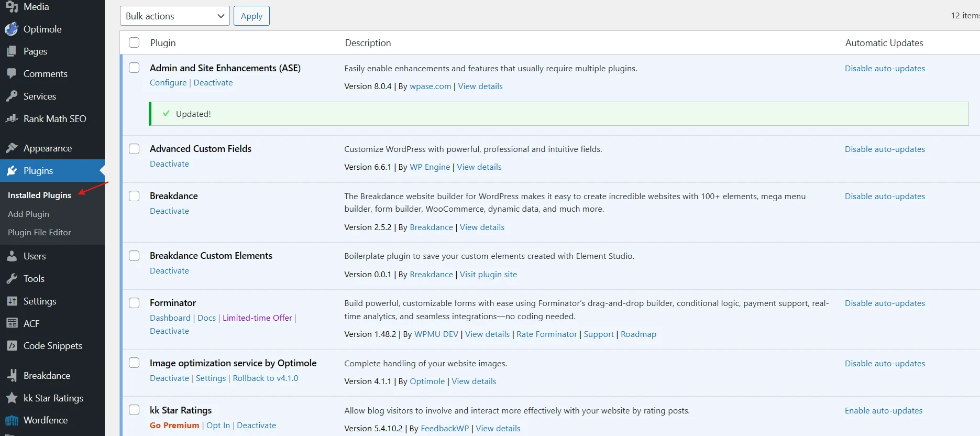The height and width of the screenshot is (436, 980).
Task: Click the Wordfence shield icon
Action: coord(12,420)
